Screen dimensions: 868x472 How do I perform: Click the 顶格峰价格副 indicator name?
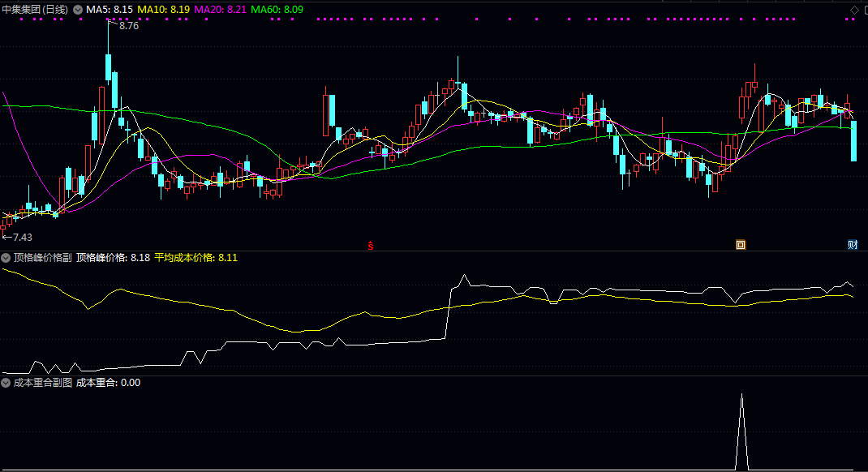[42, 258]
